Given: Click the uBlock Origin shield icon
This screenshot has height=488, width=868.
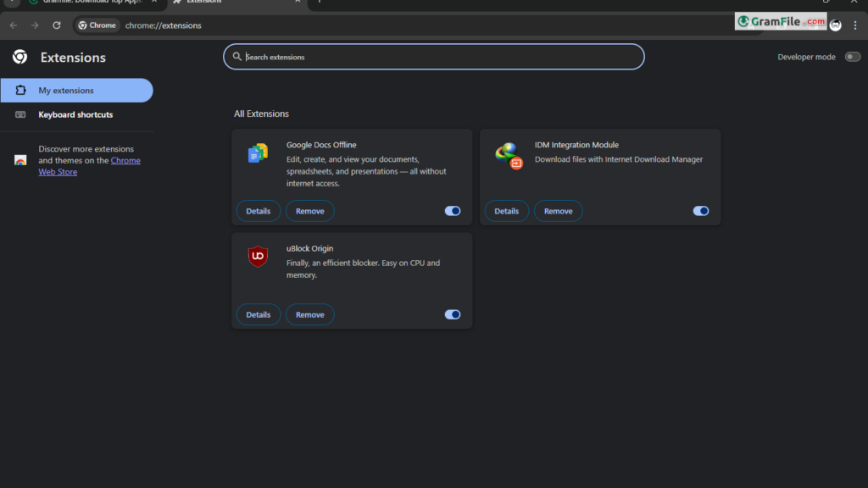Looking at the screenshot, I should [258, 256].
